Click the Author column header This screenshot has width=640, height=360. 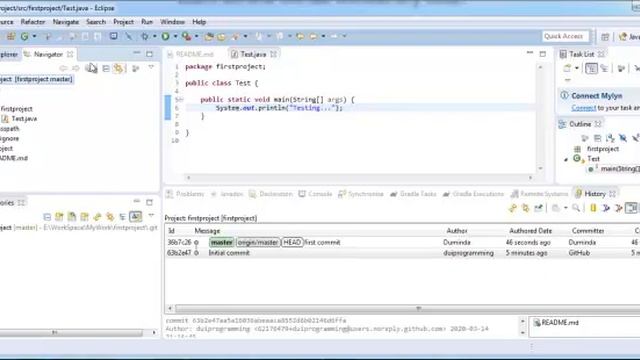click(457, 231)
